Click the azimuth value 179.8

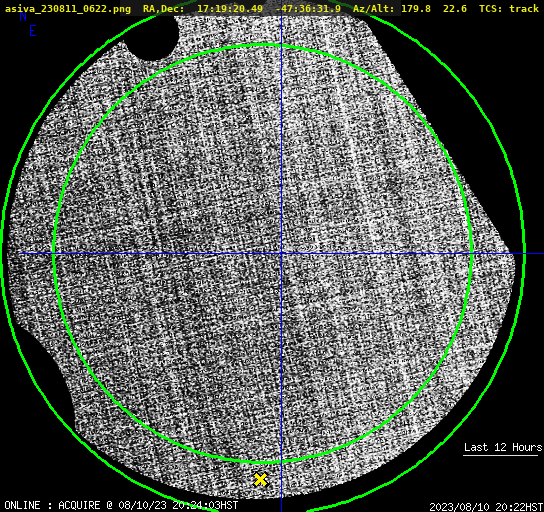pyautogui.click(x=416, y=8)
